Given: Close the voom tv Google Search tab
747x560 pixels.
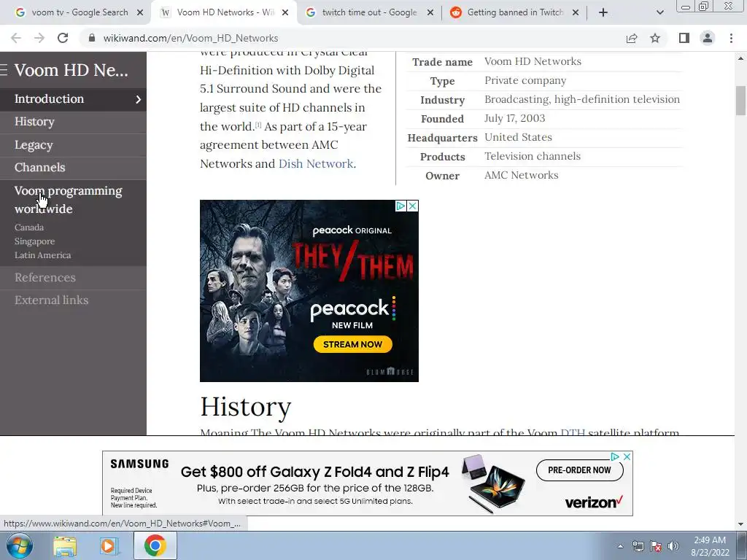Looking at the screenshot, I should (x=140, y=13).
